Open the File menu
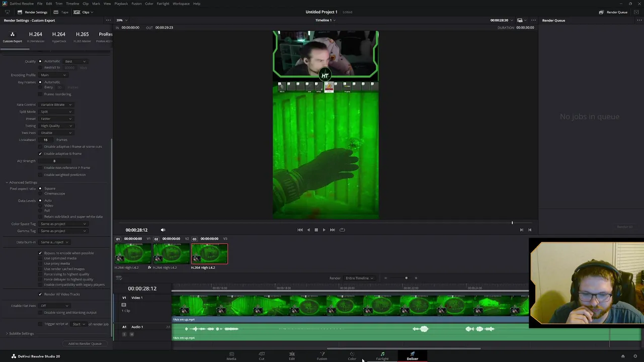 click(x=40, y=4)
